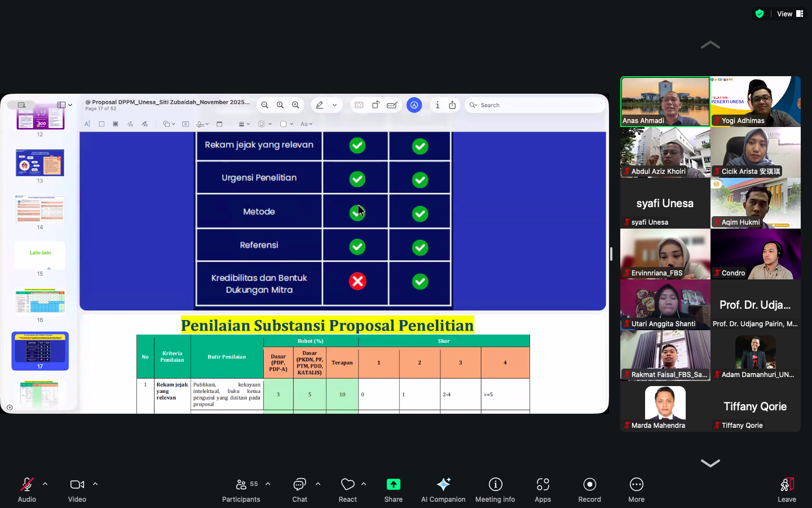Select the page 13 thumbnail
Screen dimensions: 812x508
click(x=40, y=163)
